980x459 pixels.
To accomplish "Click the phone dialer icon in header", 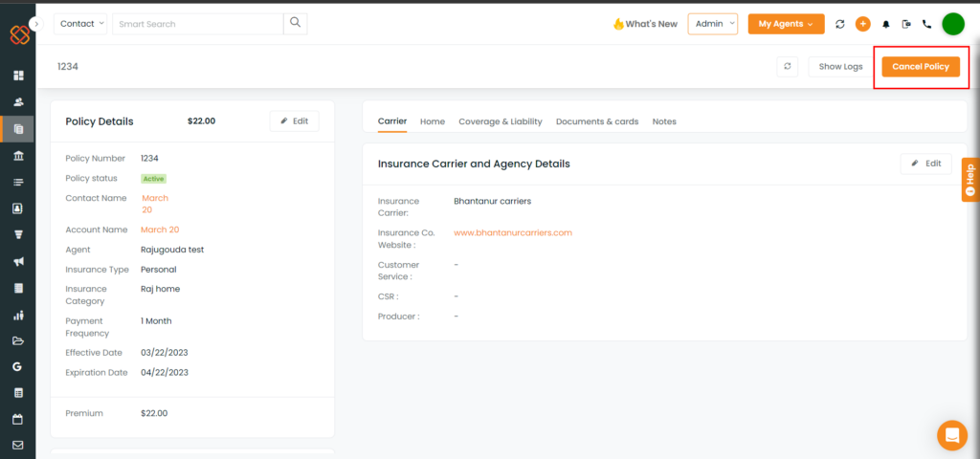I will [926, 24].
